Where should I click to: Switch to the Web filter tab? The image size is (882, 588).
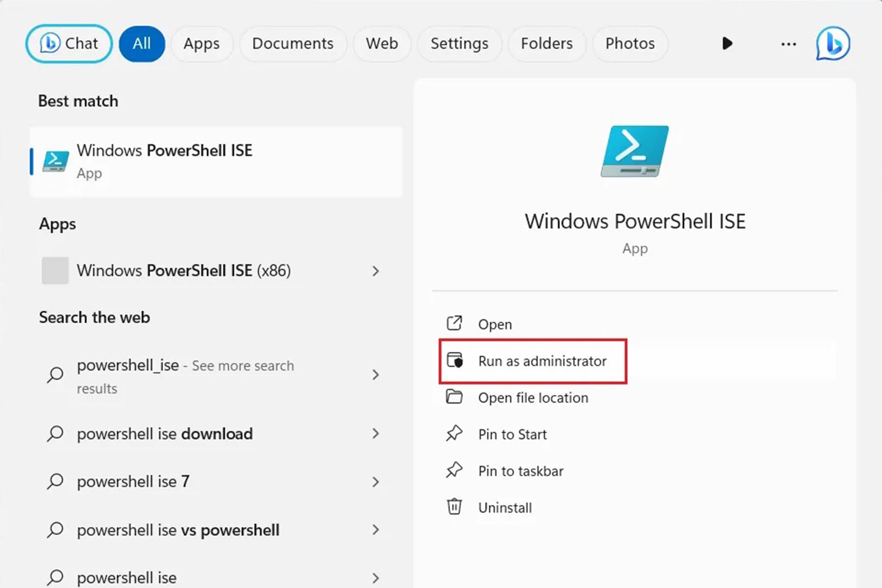(382, 44)
